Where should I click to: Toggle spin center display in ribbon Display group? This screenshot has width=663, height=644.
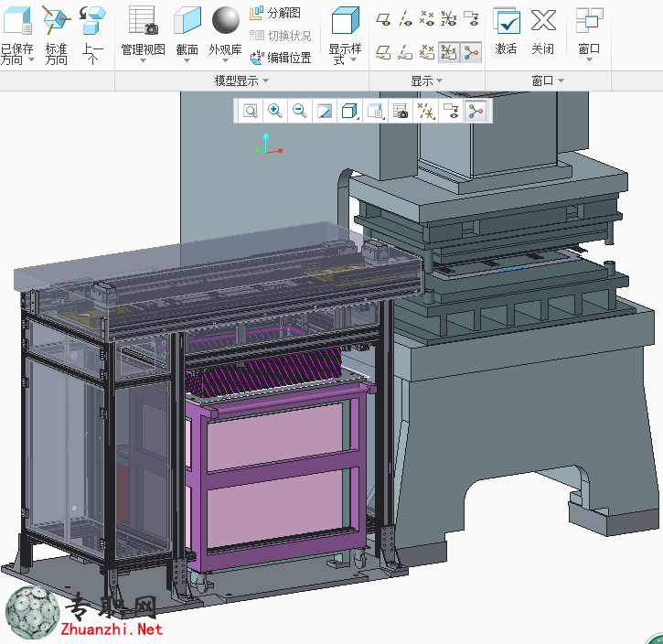point(471,53)
